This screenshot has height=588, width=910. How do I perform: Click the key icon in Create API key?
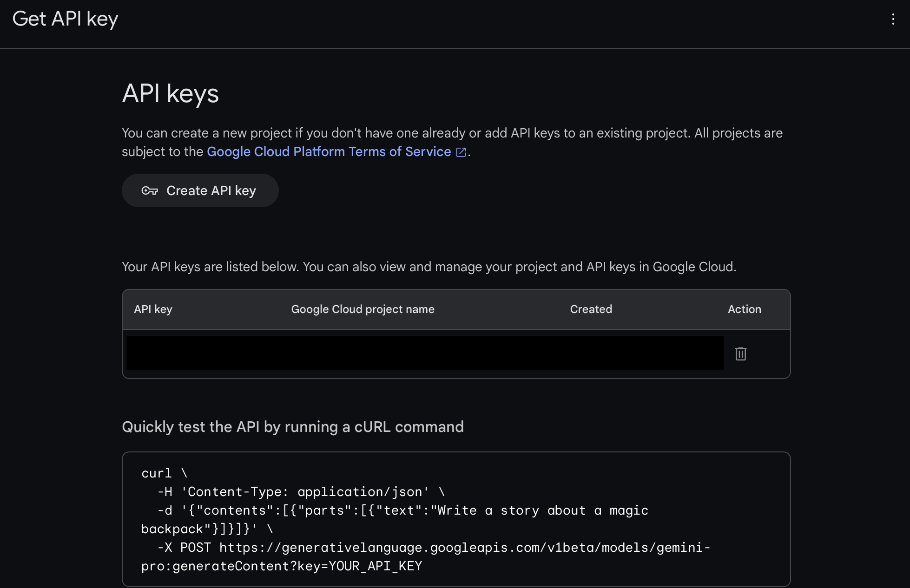coord(150,191)
